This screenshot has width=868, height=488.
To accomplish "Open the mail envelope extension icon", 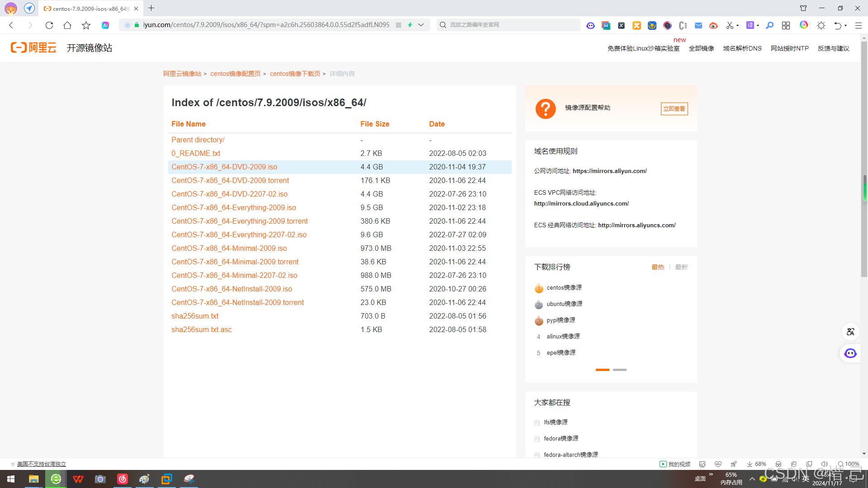I will [698, 25].
